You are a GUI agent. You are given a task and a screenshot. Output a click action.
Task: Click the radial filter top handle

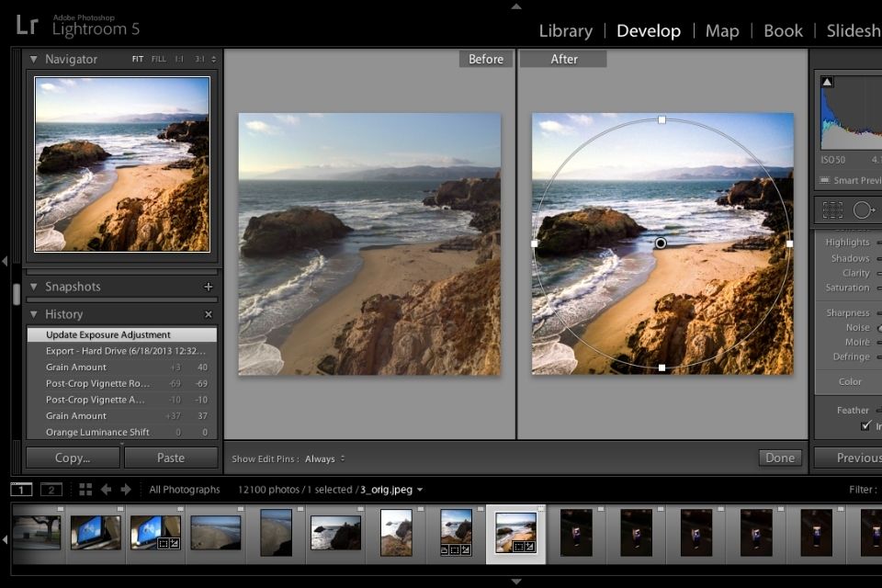[662, 119]
